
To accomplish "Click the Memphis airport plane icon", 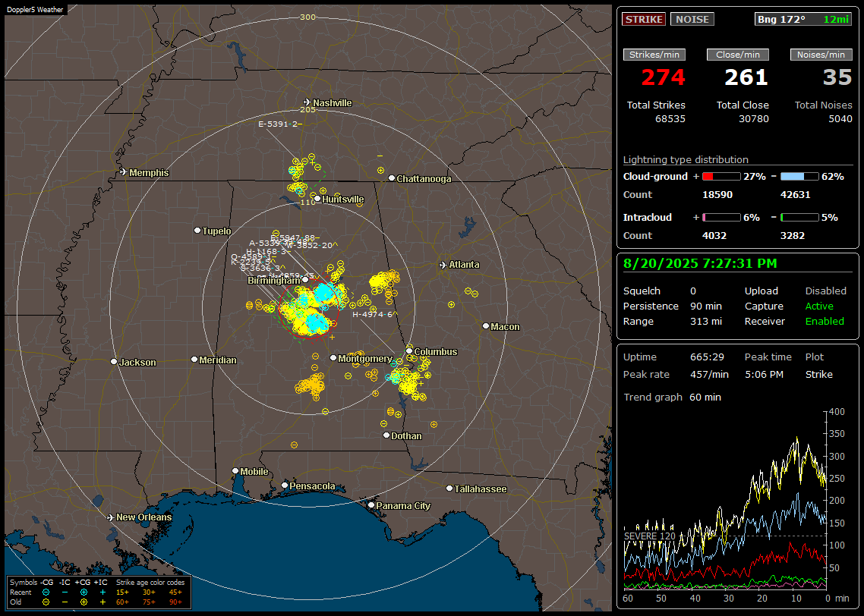I will (x=124, y=172).
